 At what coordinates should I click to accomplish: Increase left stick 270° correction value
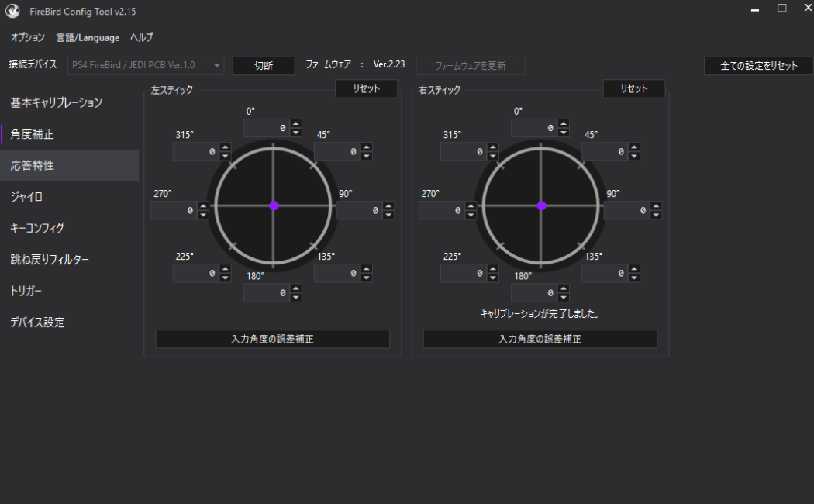203,206
